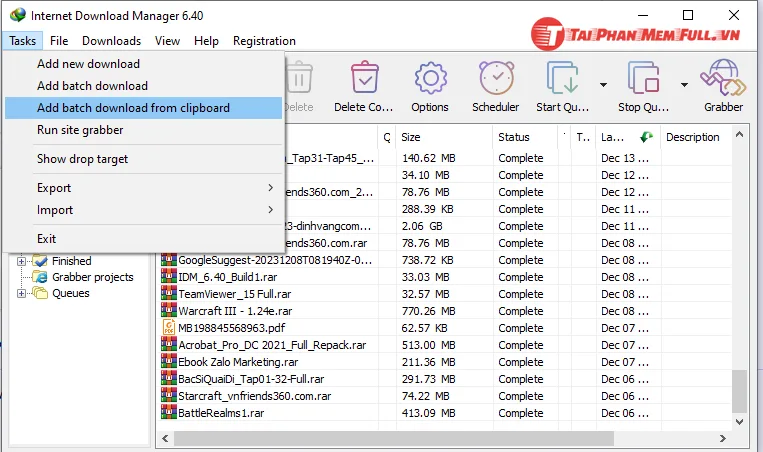This screenshot has height=452, width=763.
Task: Select the MB198845568963.pdf file name
Action: pyautogui.click(x=232, y=328)
